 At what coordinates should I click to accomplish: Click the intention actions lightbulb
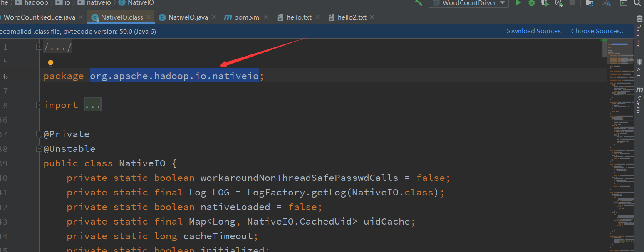(50, 63)
